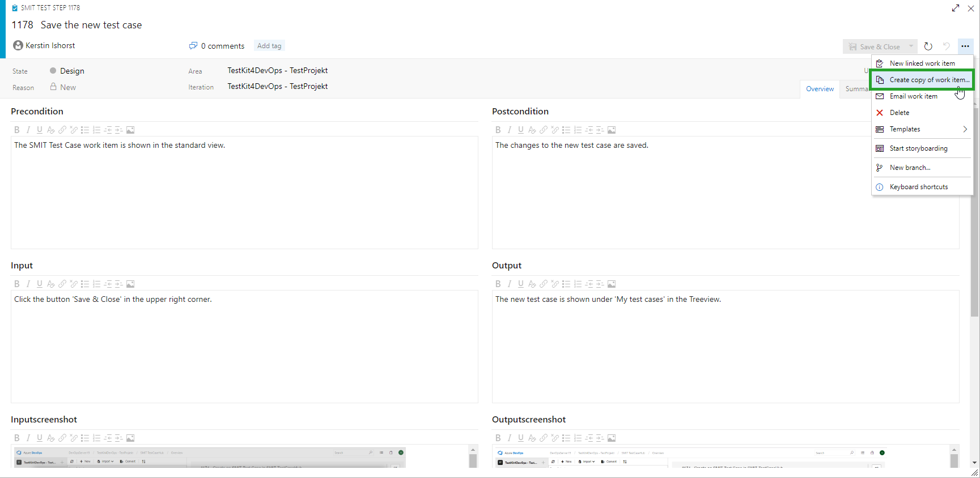Image resolution: width=980 pixels, height=478 pixels.
Task: Insert hyperlink in the Postcondition toolbar
Action: click(544, 130)
